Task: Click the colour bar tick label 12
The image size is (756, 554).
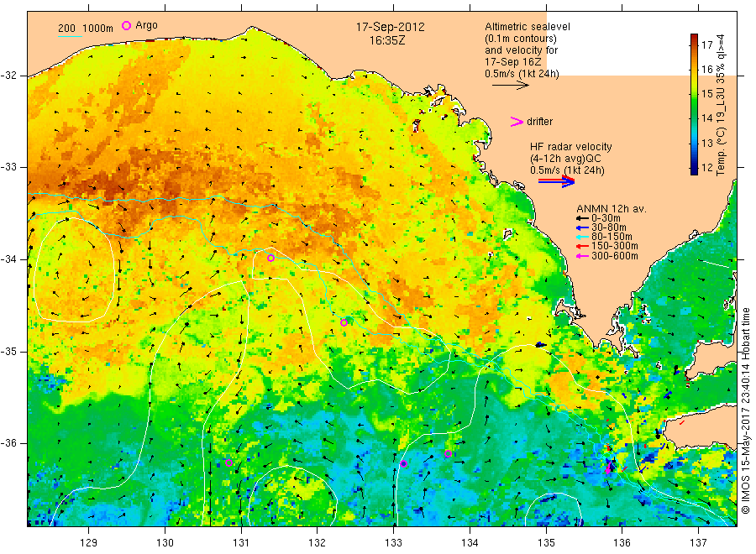Action: [706, 168]
